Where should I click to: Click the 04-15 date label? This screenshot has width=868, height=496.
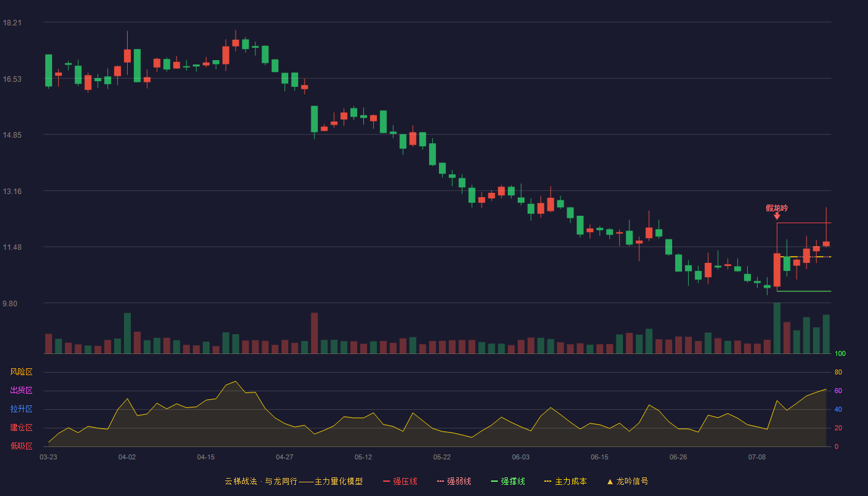[206, 457]
